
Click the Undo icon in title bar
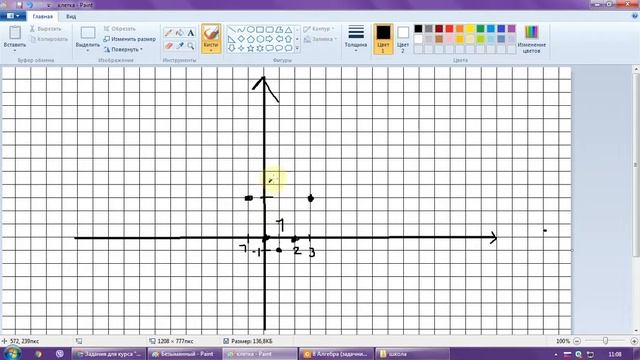point(29,5)
